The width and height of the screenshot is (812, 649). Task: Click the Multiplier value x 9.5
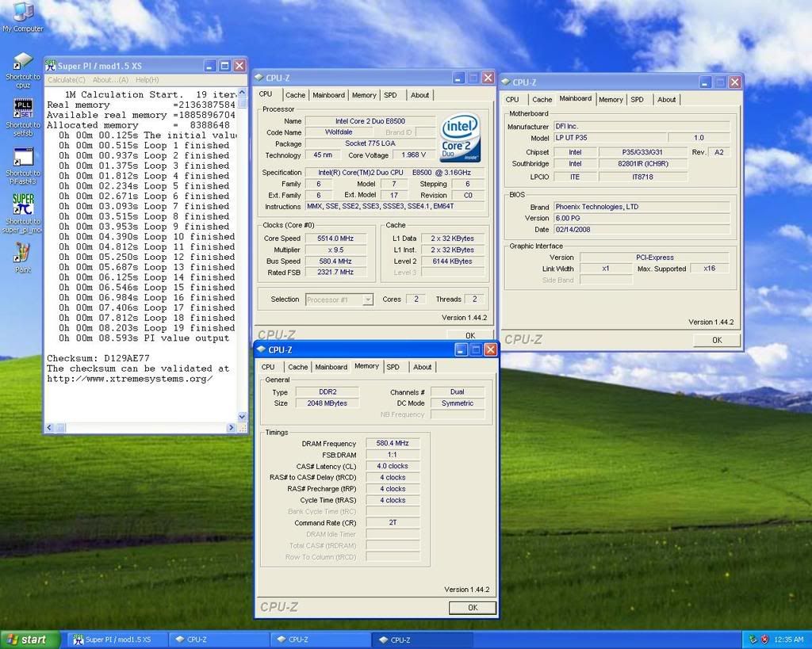click(335, 250)
